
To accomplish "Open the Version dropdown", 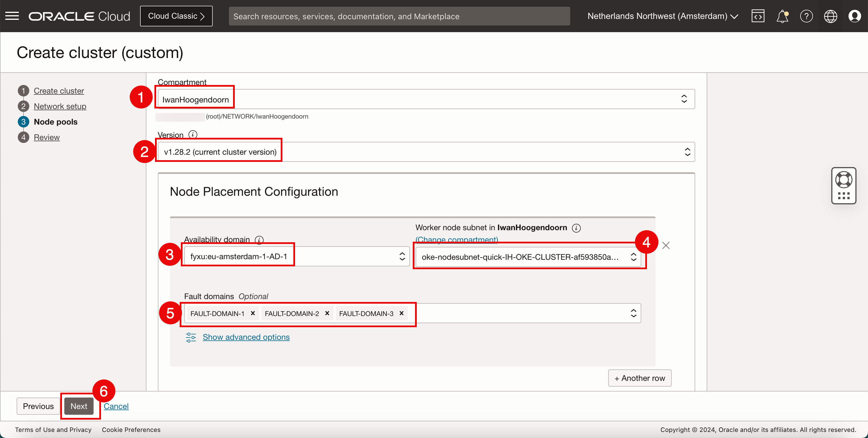I will [x=426, y=152].
